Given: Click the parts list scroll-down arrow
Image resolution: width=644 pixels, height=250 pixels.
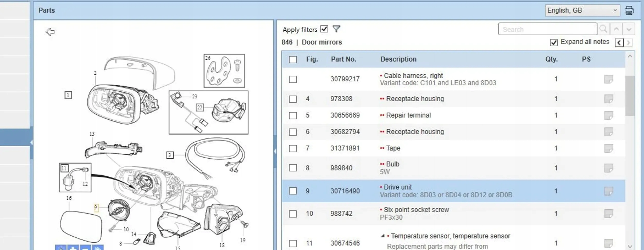Looking at the screenshot, I should point(630,246).
